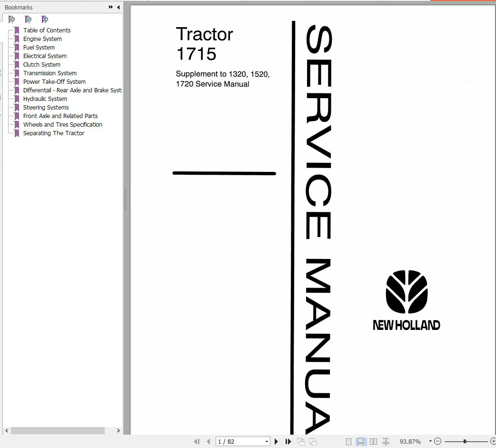This screenshot has height=448, width=496.
Task: Open the zoom percentage dropdown
Action: coord(430,441)
